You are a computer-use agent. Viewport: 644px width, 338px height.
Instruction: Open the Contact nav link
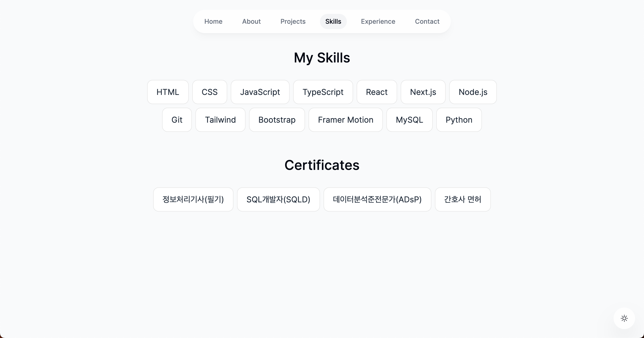(427, 21)
